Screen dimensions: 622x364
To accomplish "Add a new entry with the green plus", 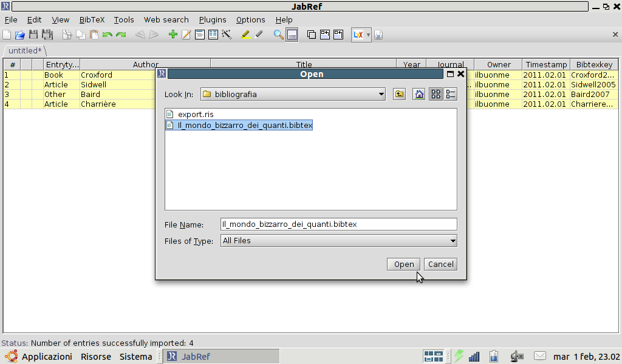I will pos(173,35).
